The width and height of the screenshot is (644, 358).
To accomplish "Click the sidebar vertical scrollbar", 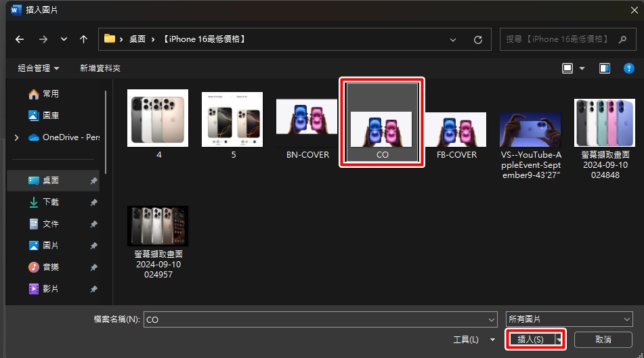I will pyautogui.click(x=106, y=131).
